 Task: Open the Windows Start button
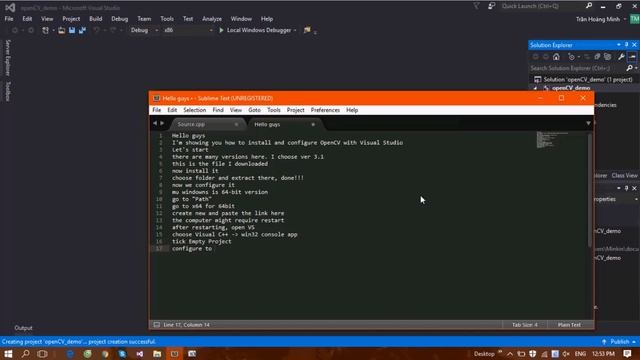(x=8, y=353)
